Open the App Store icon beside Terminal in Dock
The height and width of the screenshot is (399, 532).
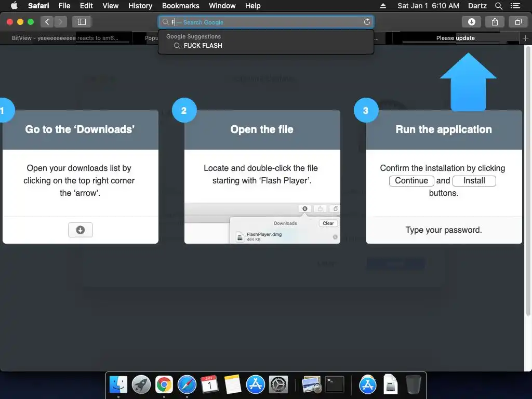click(x=368, y=385)
